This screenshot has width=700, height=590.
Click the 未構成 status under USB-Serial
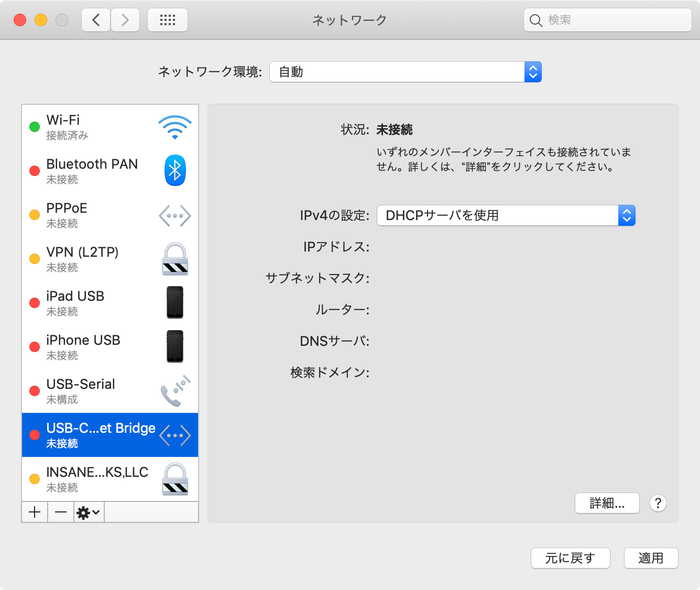click(62, 400)
